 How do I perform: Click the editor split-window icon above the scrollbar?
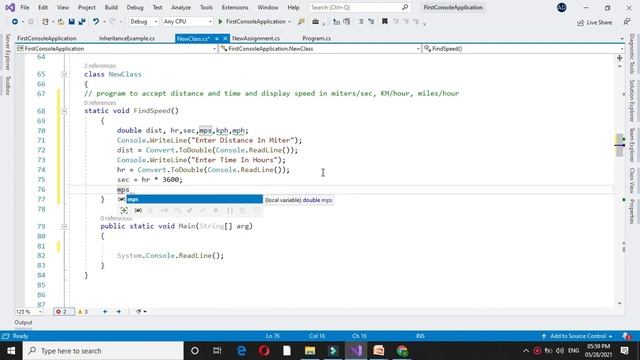pos(620,58)
